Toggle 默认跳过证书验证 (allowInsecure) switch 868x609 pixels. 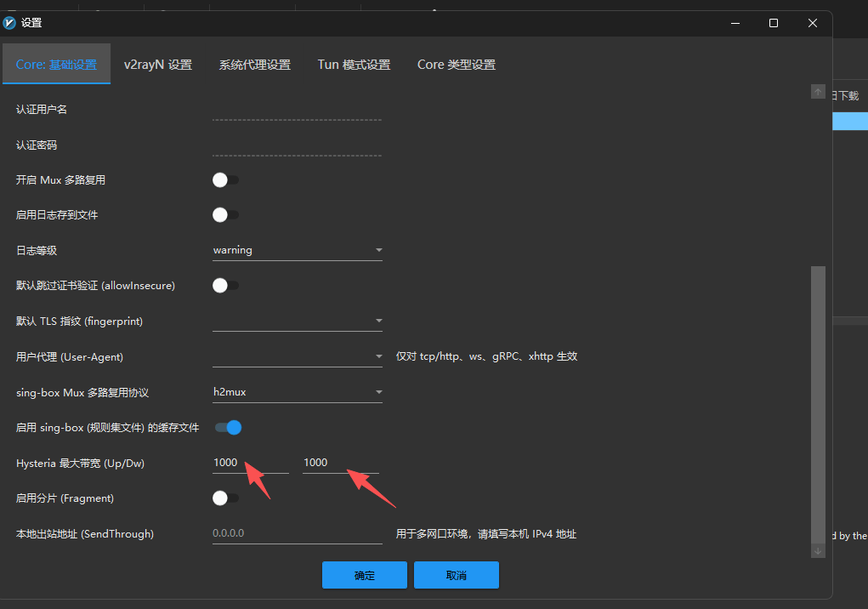point(226,286)
